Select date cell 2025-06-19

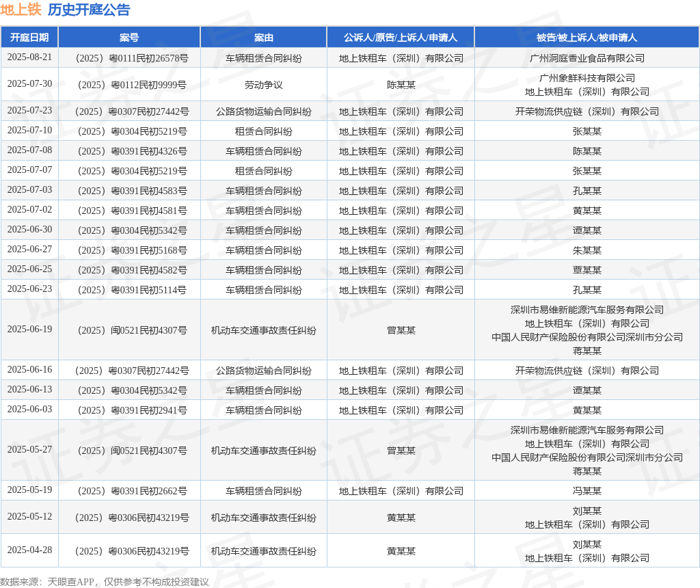(29, 329)
